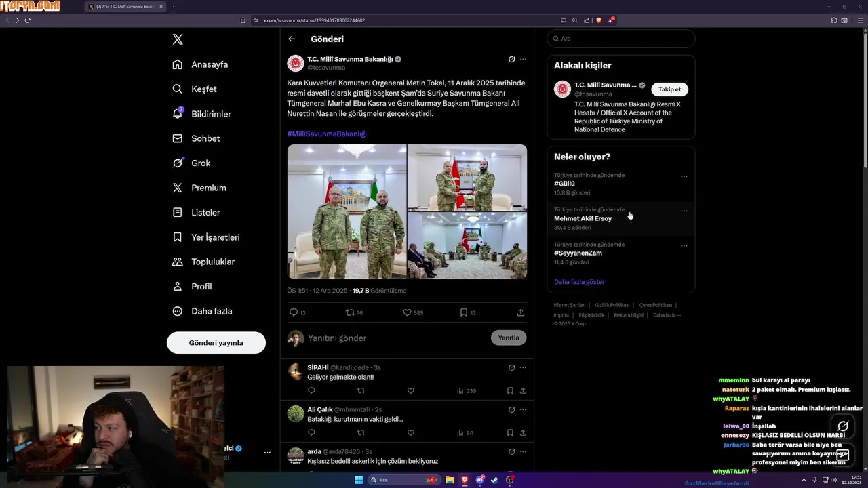
Task: Like Ali Çalık's reply
Action: (x=410, y=432)
